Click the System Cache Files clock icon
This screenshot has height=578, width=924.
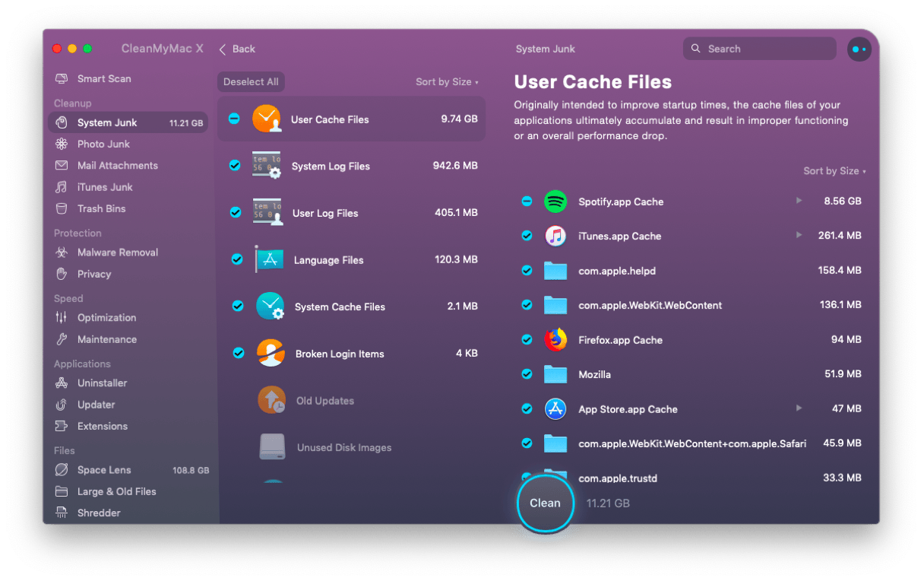pyautogui.click(x=270, y=306)
